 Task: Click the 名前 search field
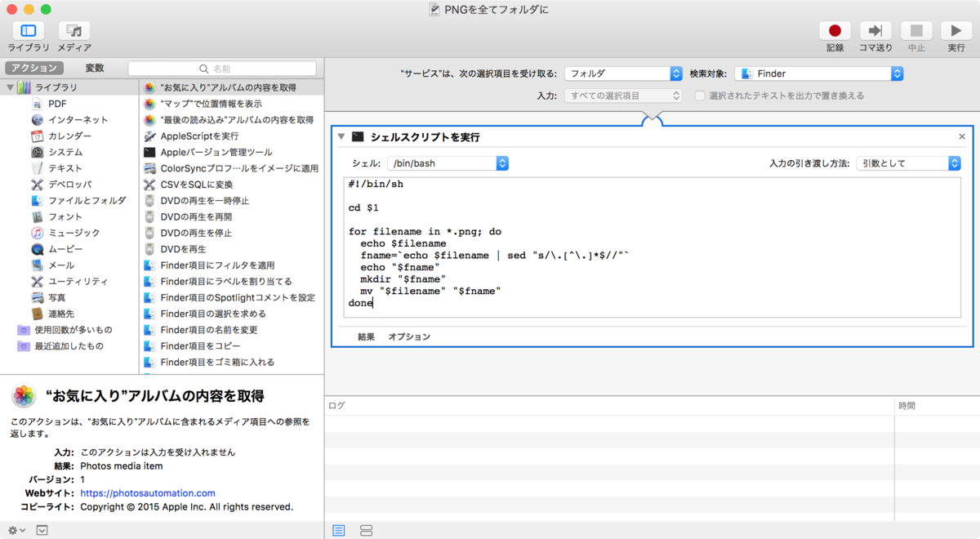point(222,69)
